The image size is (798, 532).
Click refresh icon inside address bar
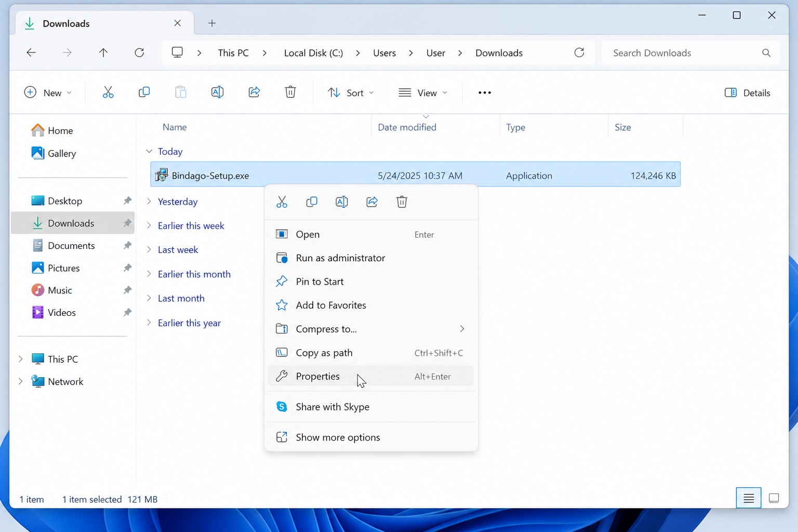point(579,52)
